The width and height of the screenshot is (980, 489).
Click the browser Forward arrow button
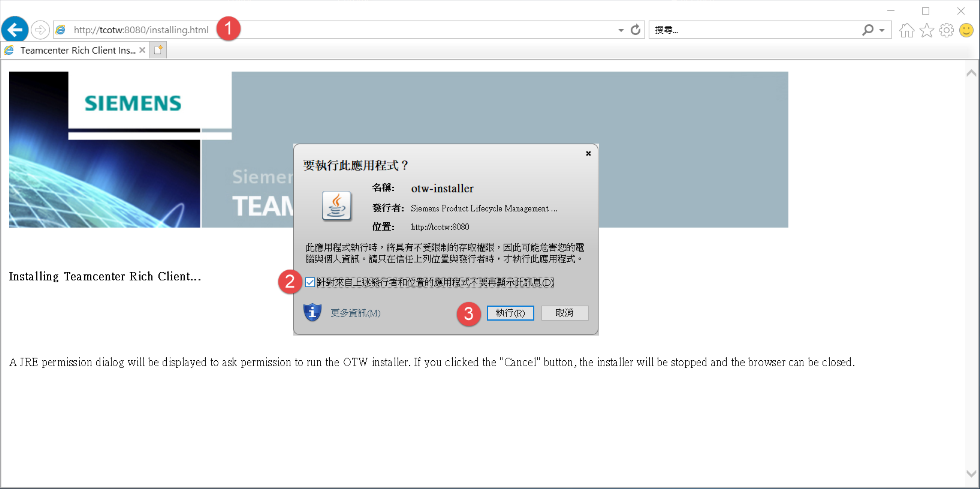(x=40, y=30)
